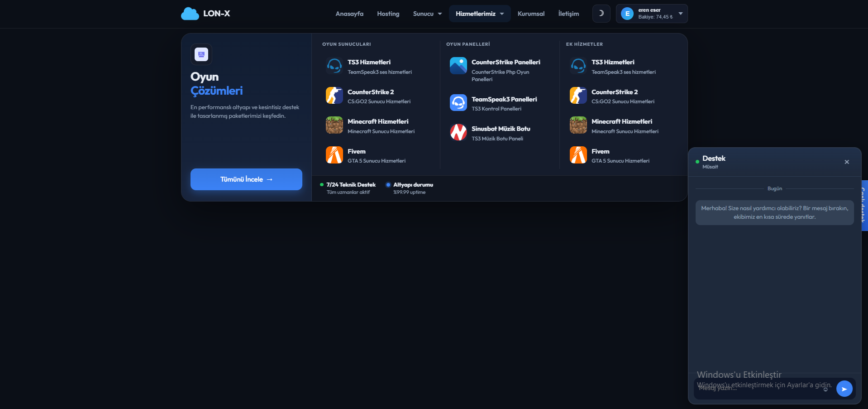Click the user avatar circle with letter E
868x409 pixels.
(627, 14)
